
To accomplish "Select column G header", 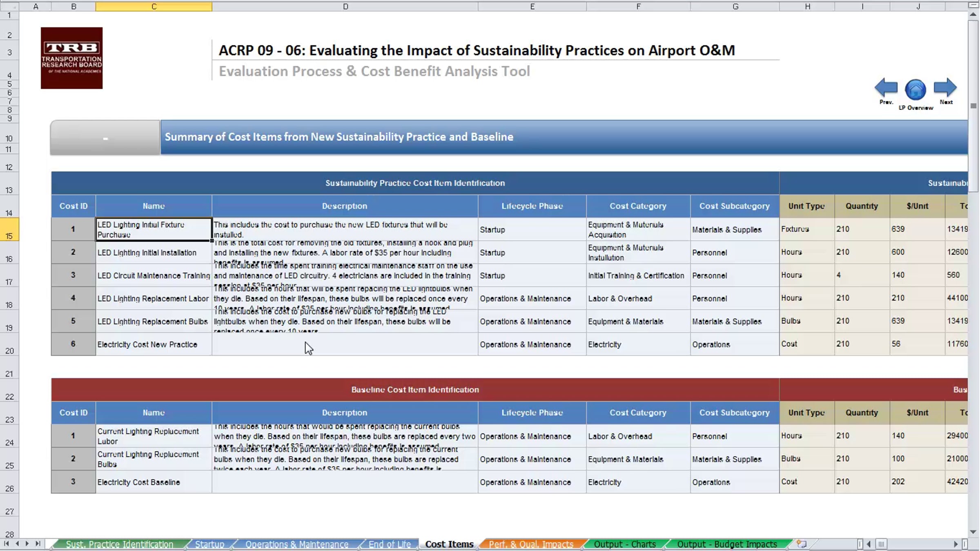I will tap(735, 6).
